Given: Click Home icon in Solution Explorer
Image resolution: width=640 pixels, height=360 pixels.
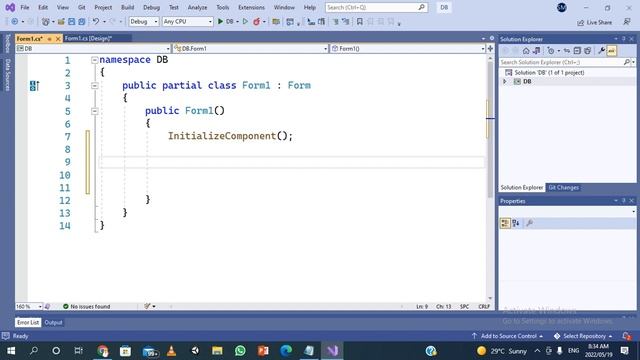Looking at the screenshot, I should tap(526, 51).
